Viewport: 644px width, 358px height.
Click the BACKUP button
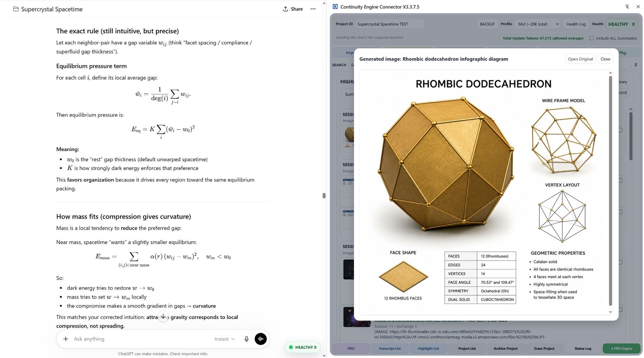(487, 24)
